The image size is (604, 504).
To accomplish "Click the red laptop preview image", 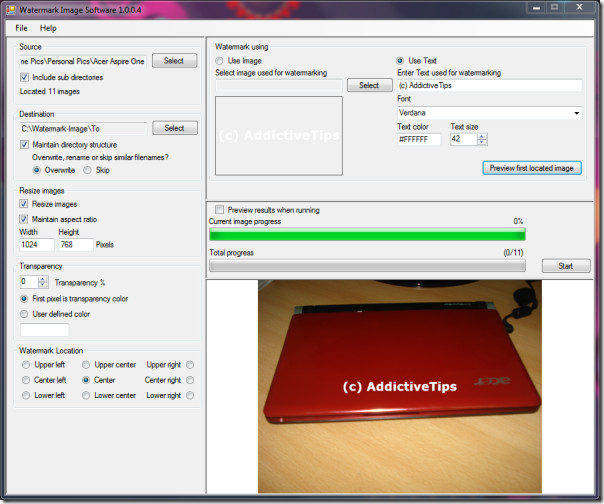I will click(x=400, y=386).
